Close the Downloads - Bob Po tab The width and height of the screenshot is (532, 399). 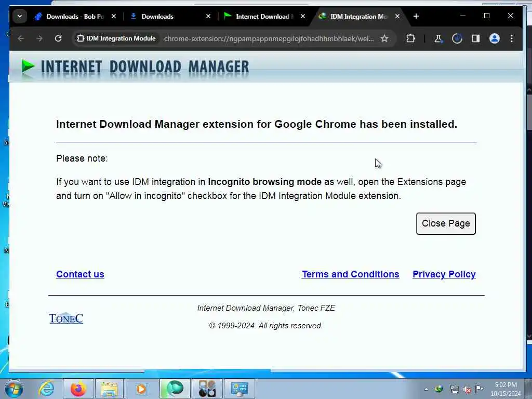pos(114,16)
